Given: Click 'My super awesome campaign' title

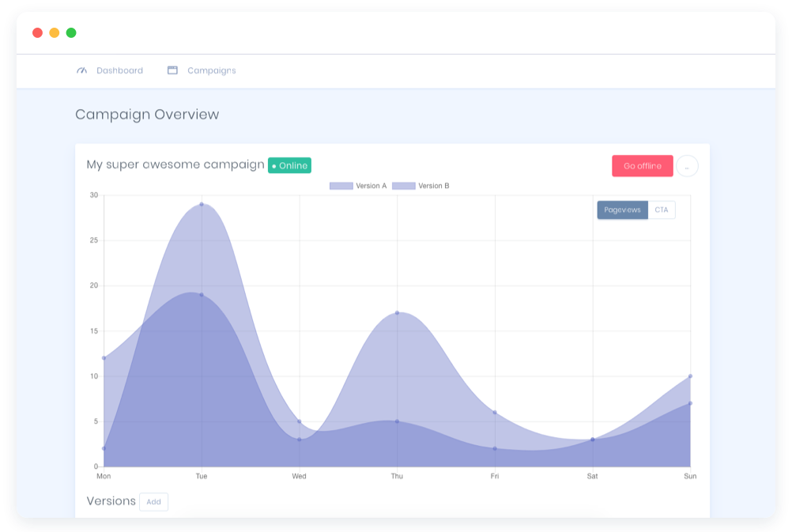Looking at the screenshot, I should point(175,164).
